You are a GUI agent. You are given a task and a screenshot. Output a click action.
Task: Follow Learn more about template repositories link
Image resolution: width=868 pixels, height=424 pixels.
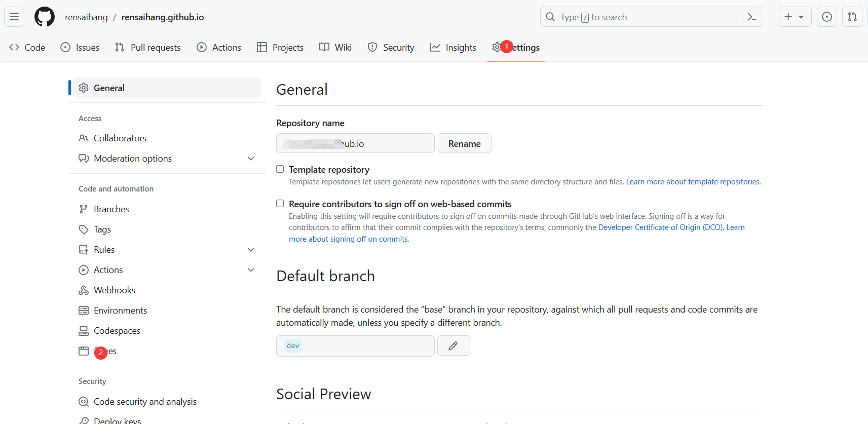693,182
